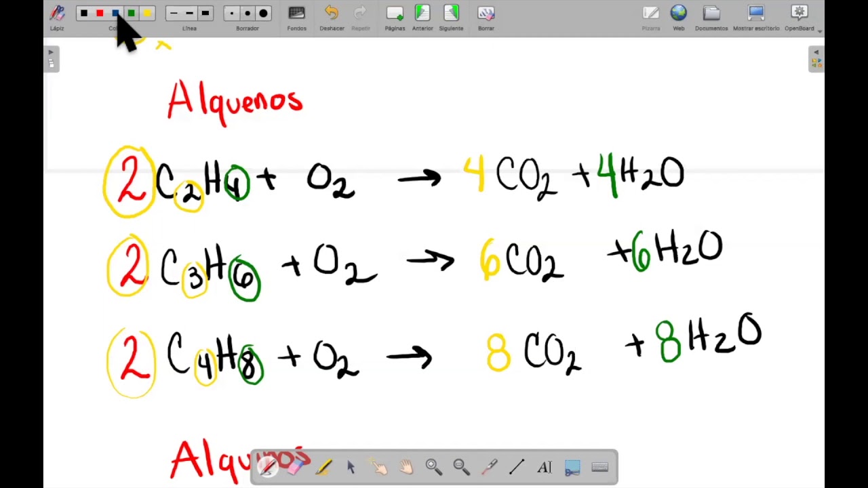The width and height of the screenshot is (868, 488).
Task: Open Fondos background options
Action: (x=296, y=18)
